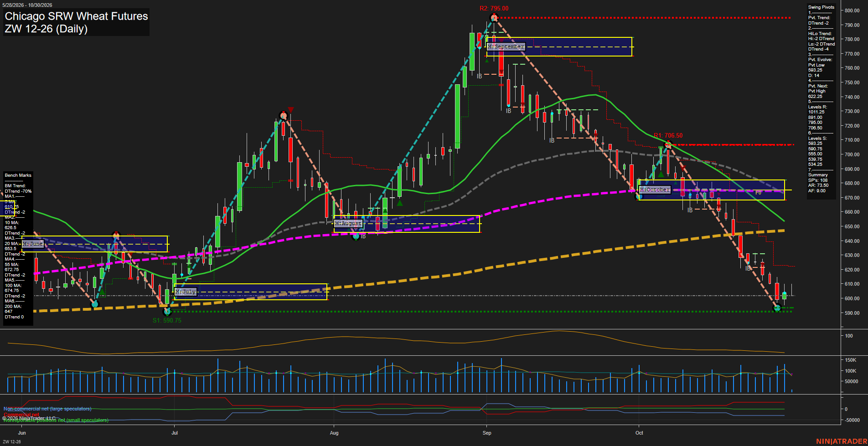Click the SP's: 108 summary value
This screenshot has width=868, height=446.
click(818, 180)
